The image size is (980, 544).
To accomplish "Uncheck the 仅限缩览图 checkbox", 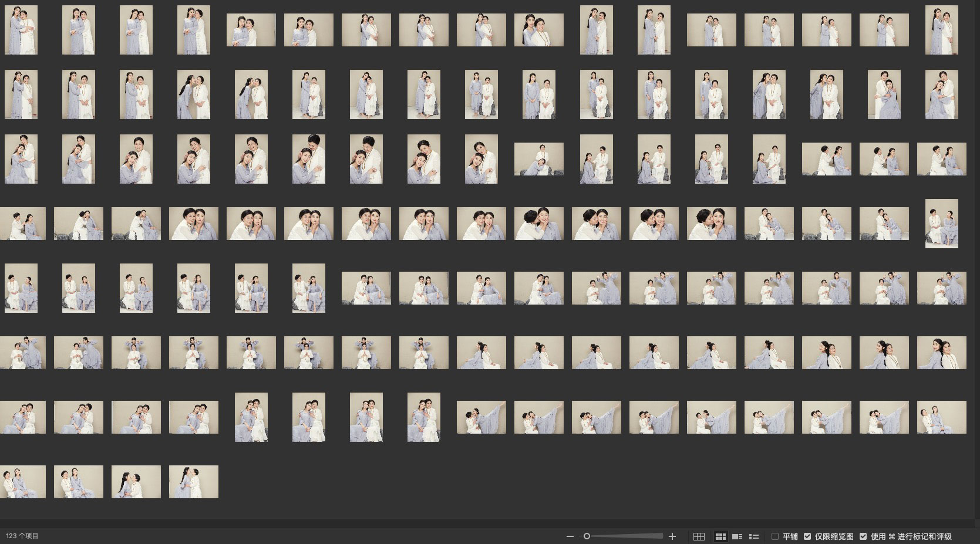I will [x=807, y=536].
